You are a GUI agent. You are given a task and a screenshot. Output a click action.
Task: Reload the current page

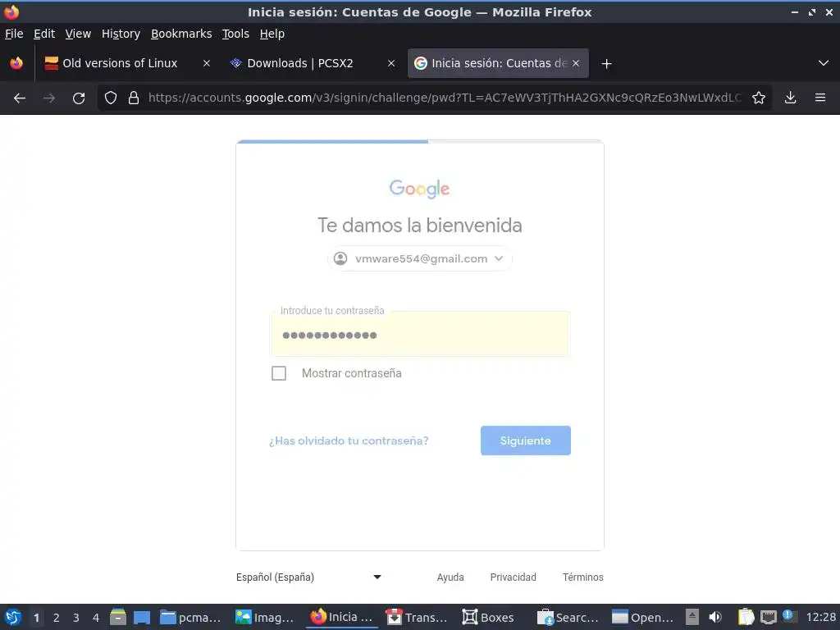point(79,98)
